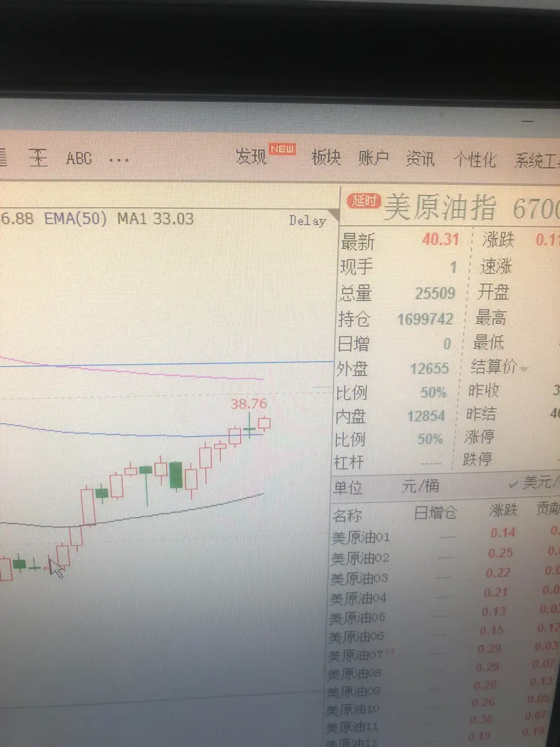
Task: Open the 发现 menu
Action: pos(251,156)
